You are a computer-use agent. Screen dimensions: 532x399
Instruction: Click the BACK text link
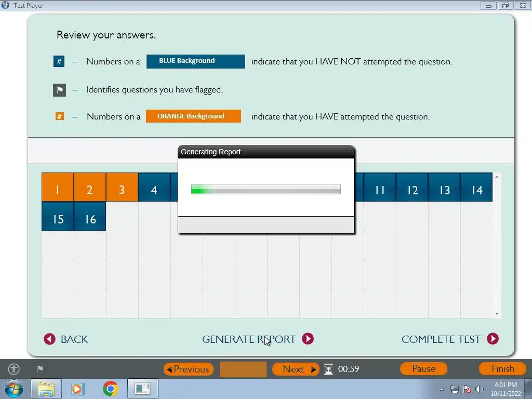pos(74,339)
